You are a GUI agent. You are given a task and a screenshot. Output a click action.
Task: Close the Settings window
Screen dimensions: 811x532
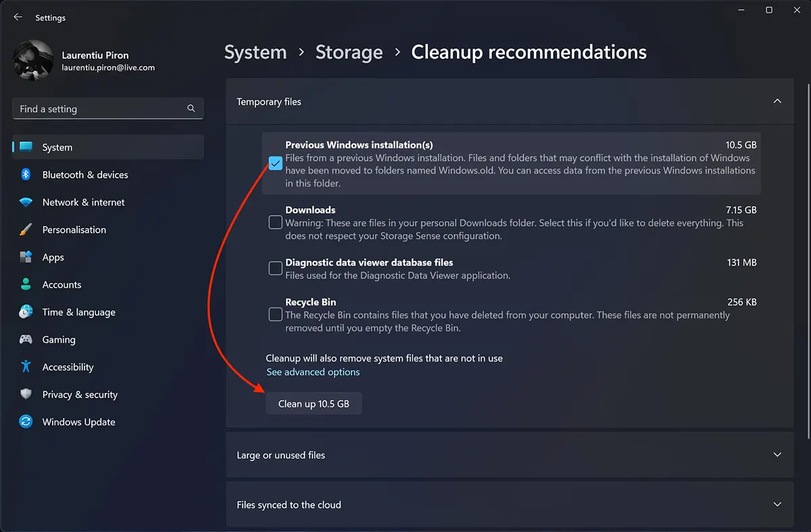[x=797, y=10]
